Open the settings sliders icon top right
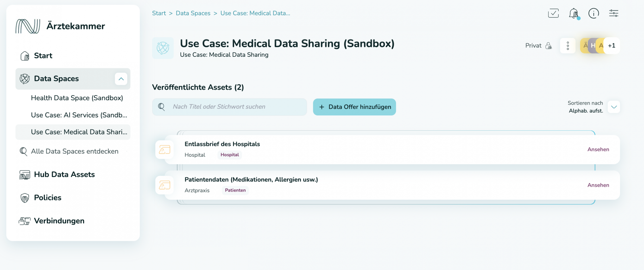644x270 pixels. click(x=614, y=13)
